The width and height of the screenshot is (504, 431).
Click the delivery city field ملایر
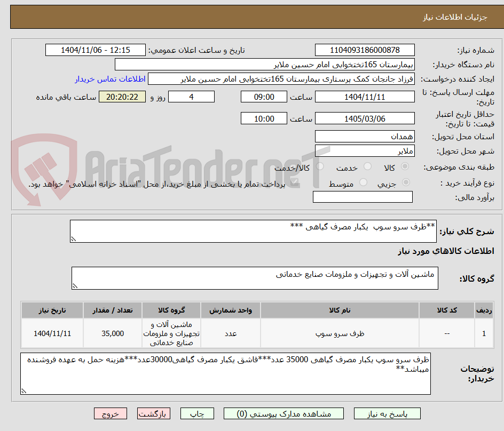tap(365, 151)
